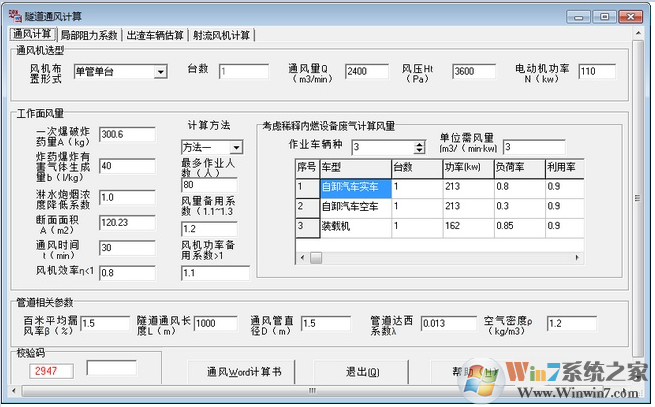Switch to the 通风计算 tab
Screen dimensions: 655x407
pos(32,34)
